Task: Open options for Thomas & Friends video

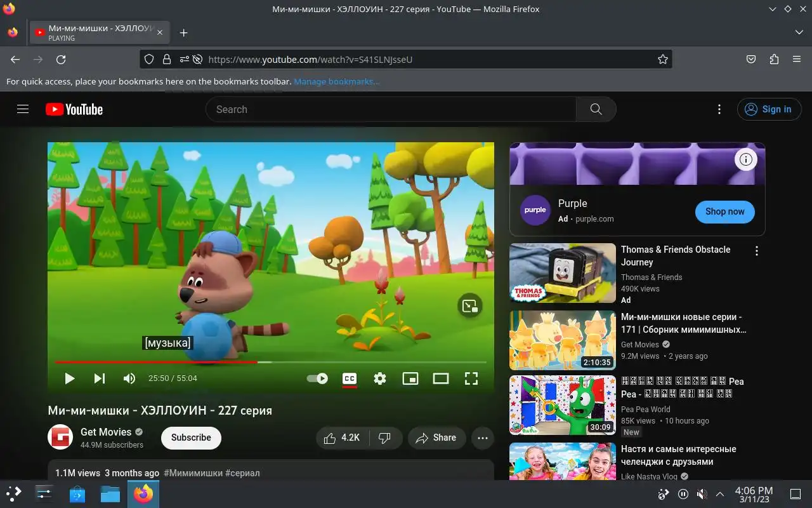Action: click(756, 251)
